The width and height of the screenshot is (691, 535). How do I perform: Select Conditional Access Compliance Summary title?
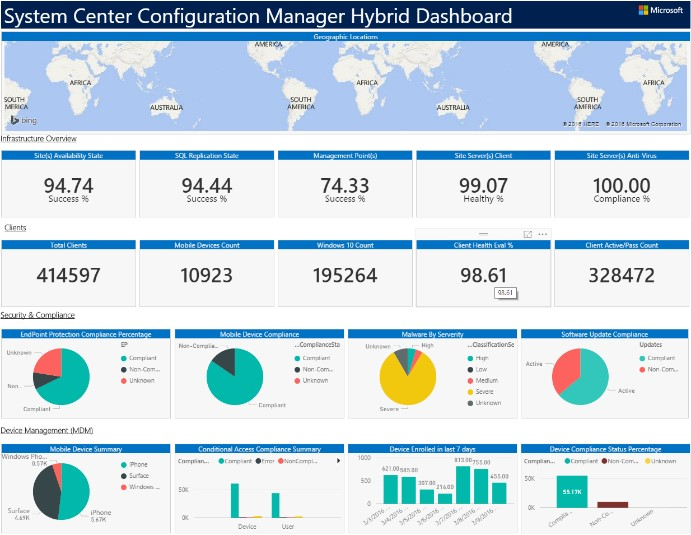tap(260, 449)
